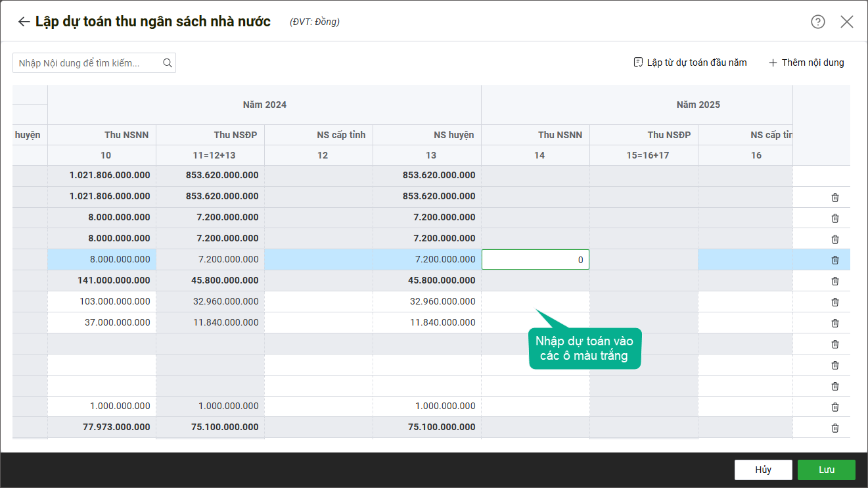Delete the row with 37.000.000.000
This screenshot has width=868, height=488.
point(834,323)
